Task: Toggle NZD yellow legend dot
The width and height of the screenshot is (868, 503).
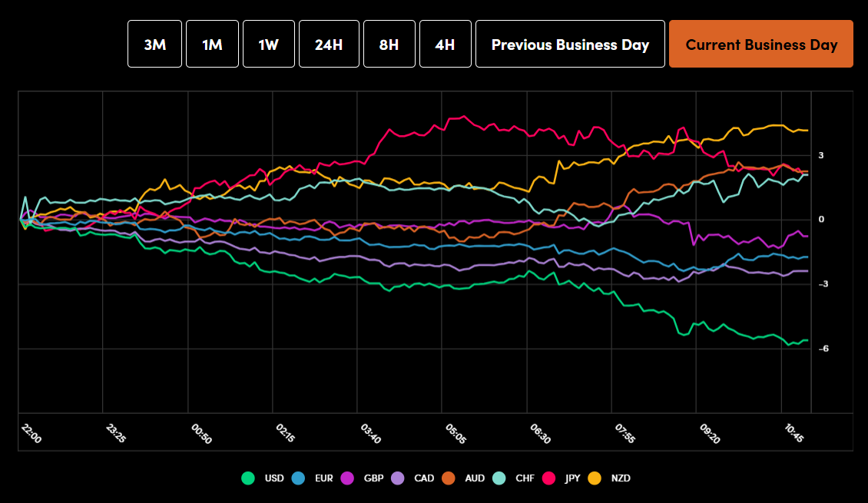Action: click(595, 478)
